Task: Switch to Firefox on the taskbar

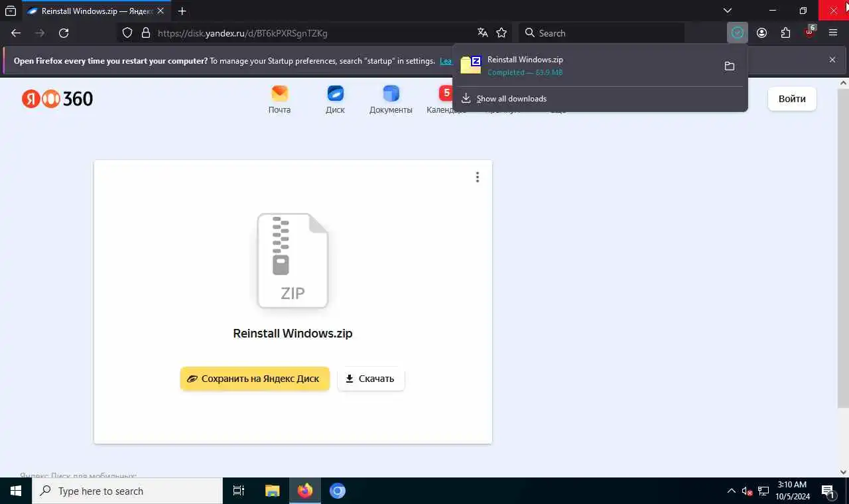Action: tap(305, 491)
